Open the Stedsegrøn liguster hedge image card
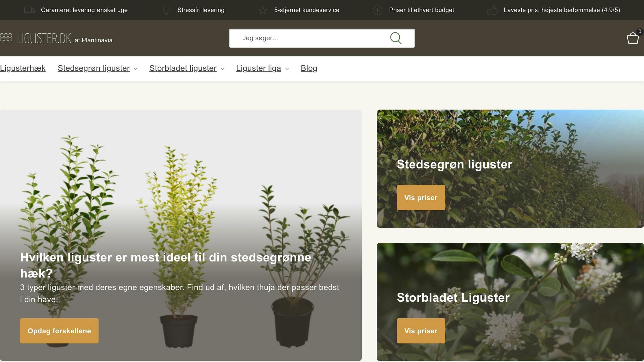The image size is (644, 362). pyautogui.click(x=510, y=168)
